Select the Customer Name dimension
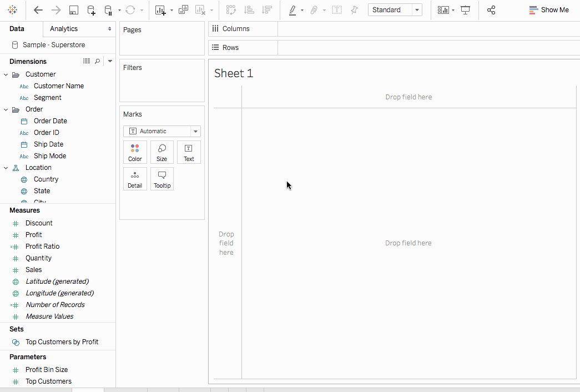 (59, 86)
